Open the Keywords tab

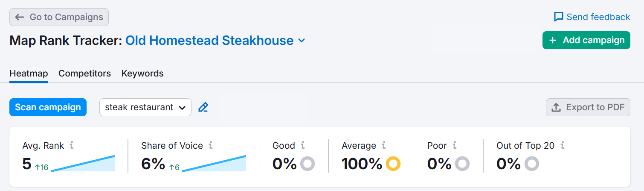(x=142, y=73)
